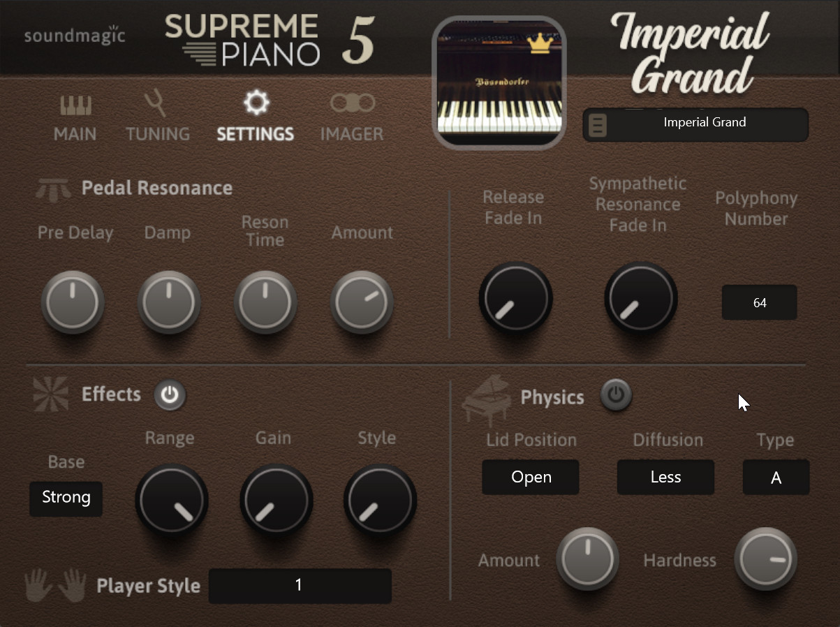
Task: Open the MAIN tab keyboard icon
Action: tap(75, 105)
